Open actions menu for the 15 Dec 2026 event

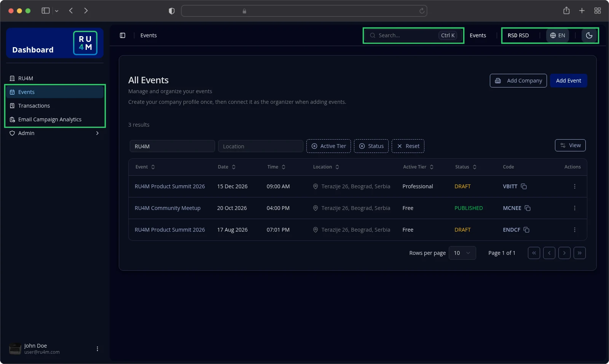[x=575, y=186]
